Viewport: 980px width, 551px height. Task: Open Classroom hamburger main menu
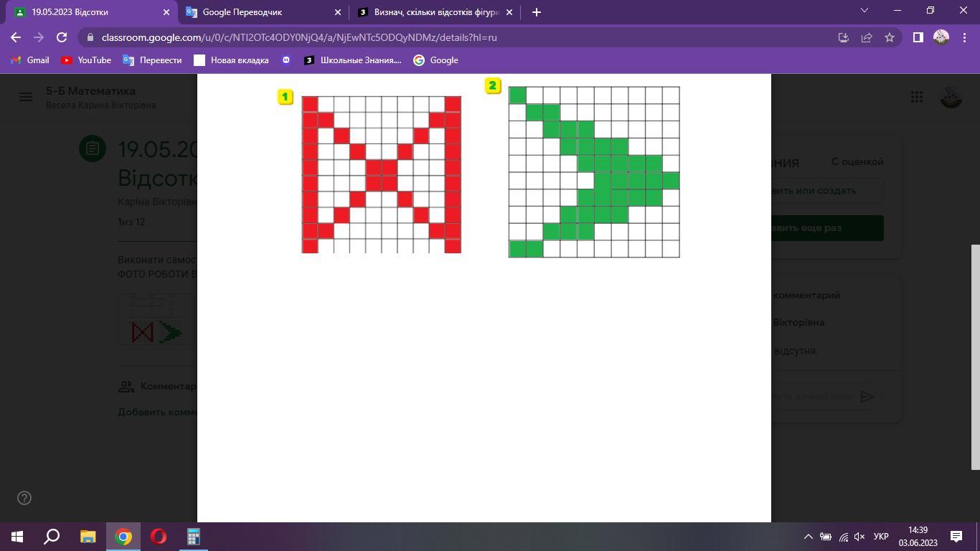(26, 97)
